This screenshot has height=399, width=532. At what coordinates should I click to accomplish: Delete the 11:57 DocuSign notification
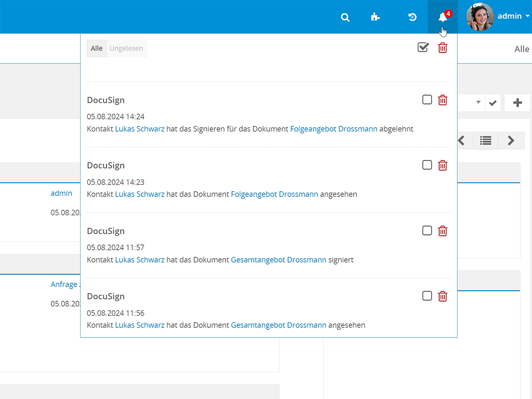443,231
